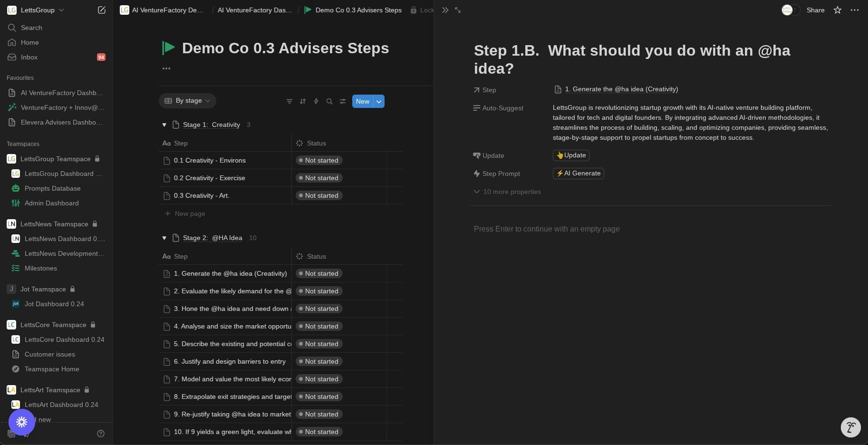Viewport: 868px width, 445px height.
Task: Click the Update button property
Action: 571,155
